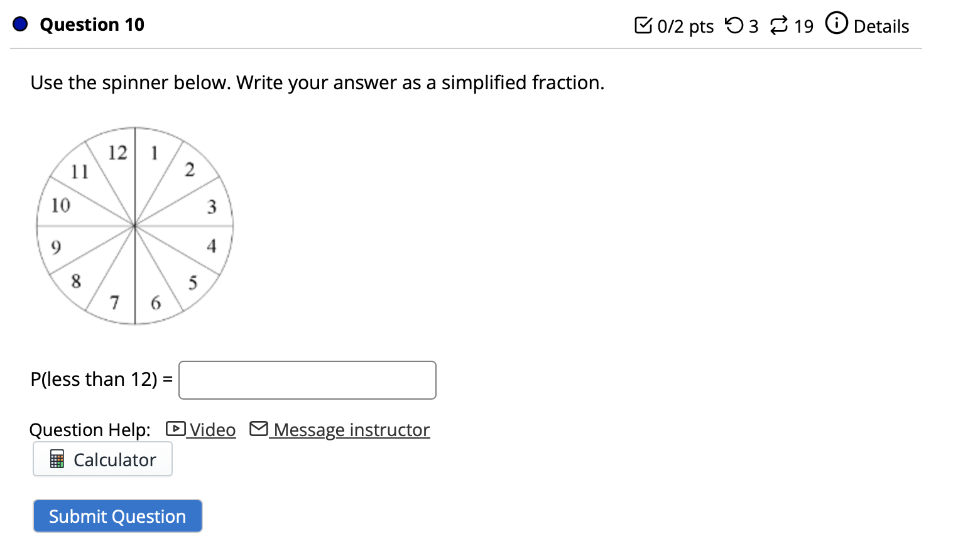This screenshot has height=558, width=980.
Task: Click the envelope icon before Message instructor
Action: tap(259, 428)
